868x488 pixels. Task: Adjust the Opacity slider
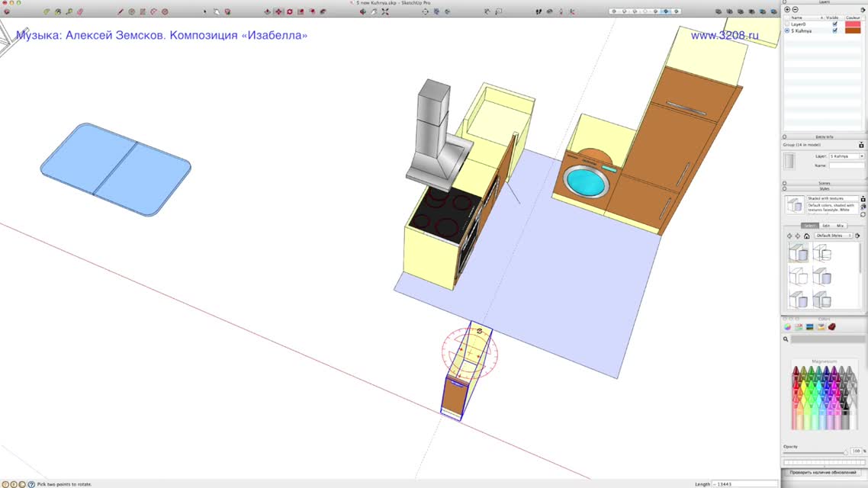tap(815, 453)
